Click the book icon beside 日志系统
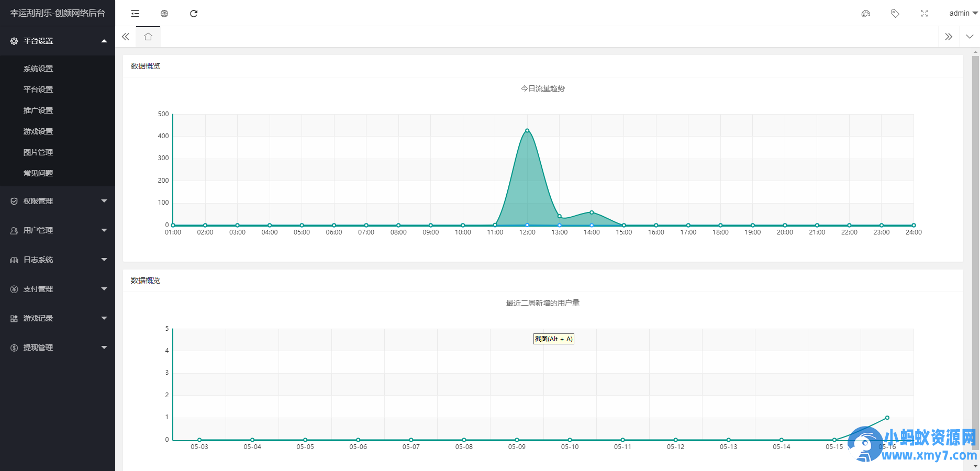Screen dimensions: 980x471 click(14, 260)
